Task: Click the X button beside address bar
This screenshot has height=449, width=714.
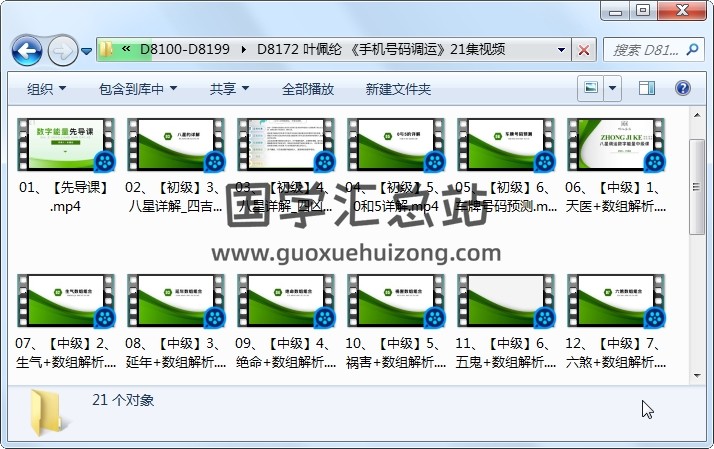Action: (584, 49)
